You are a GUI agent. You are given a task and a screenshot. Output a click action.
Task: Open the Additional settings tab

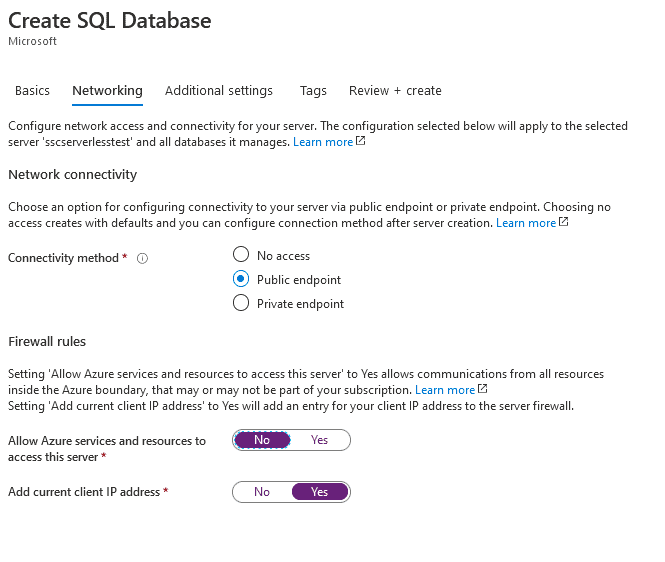(219, 91)
